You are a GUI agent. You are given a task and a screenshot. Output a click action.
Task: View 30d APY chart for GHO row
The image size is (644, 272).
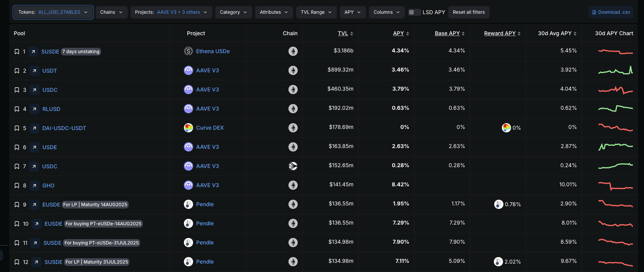616,186
